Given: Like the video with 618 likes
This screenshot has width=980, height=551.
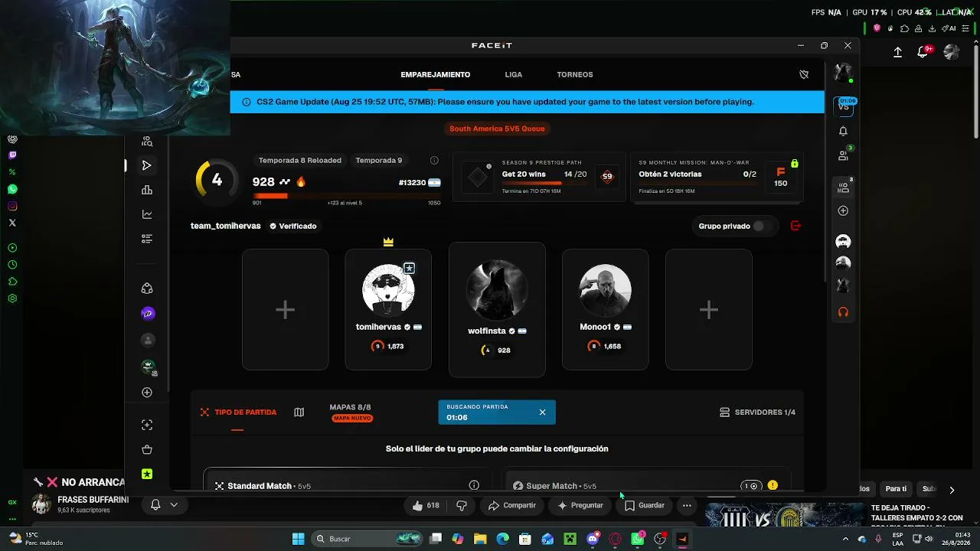Looking at the screenshot, I should click(x=426, y=505).
